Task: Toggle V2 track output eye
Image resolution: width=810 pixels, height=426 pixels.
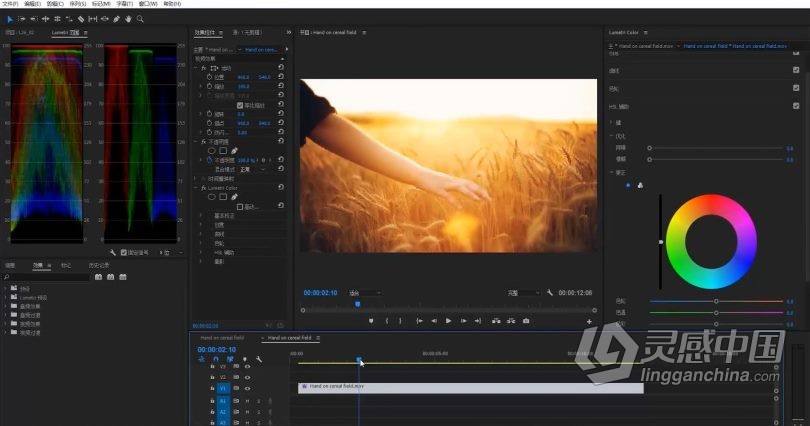Action: coord(247,377)
